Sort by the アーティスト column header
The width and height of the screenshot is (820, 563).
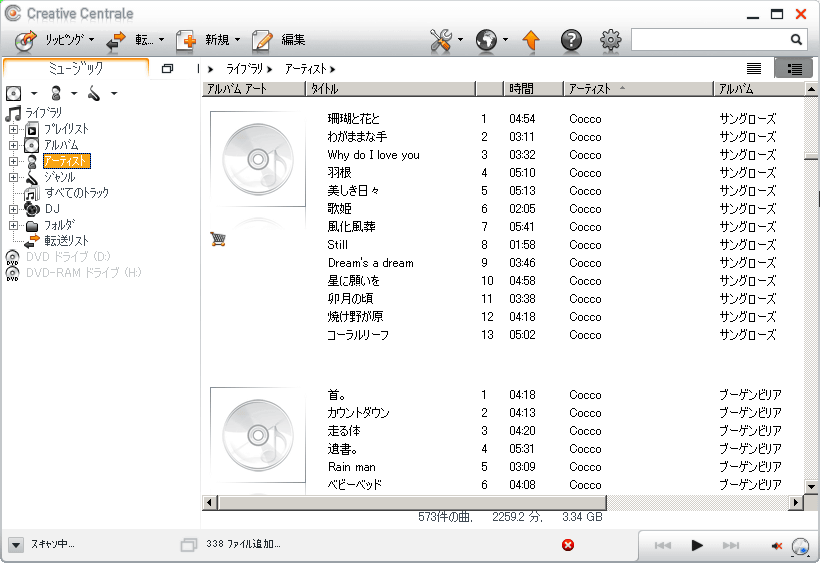639,89
